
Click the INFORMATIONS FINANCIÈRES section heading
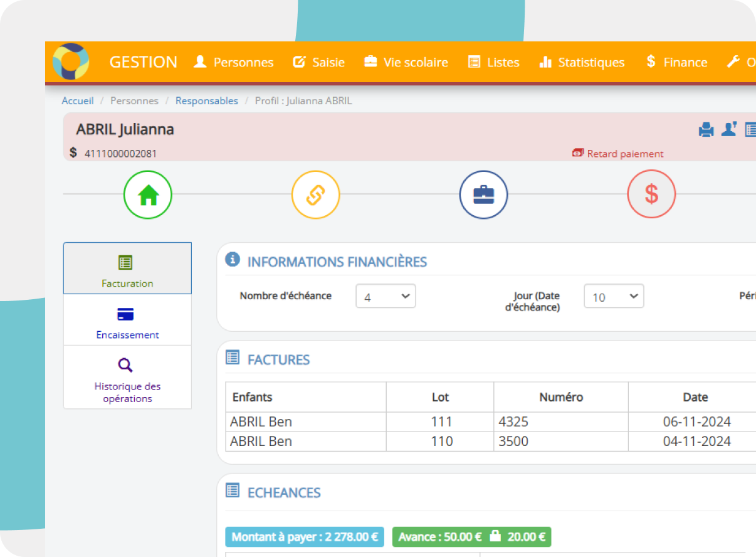[337, 262]
